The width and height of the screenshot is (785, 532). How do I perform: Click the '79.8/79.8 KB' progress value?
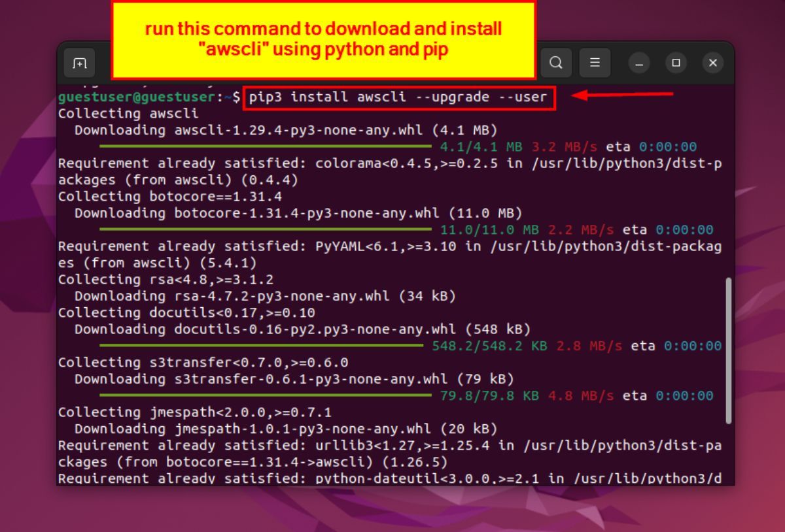[x=489, y=395]
